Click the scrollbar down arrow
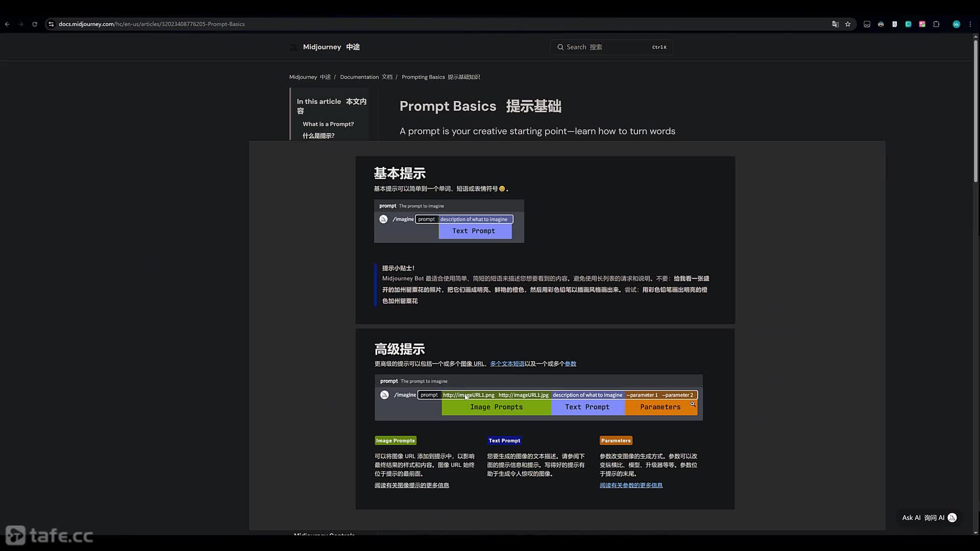The image size is (980, 551). (x=975, y=533)
